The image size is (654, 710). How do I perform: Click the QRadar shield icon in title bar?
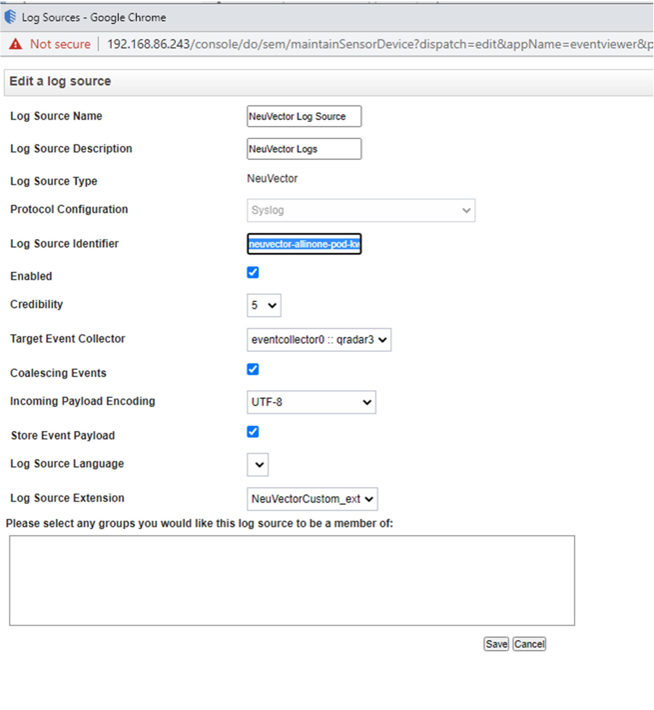11,17
